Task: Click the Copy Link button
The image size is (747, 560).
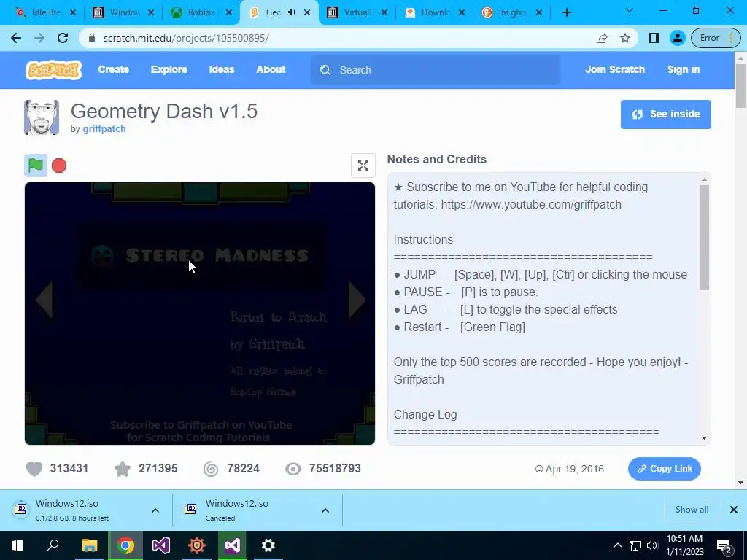Action: [x=664, y=469]
